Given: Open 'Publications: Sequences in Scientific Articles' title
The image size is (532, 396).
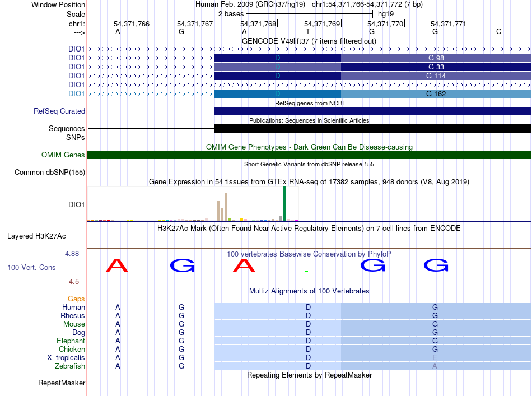Looking at the screenshot, I should click(x=309, y=120).
